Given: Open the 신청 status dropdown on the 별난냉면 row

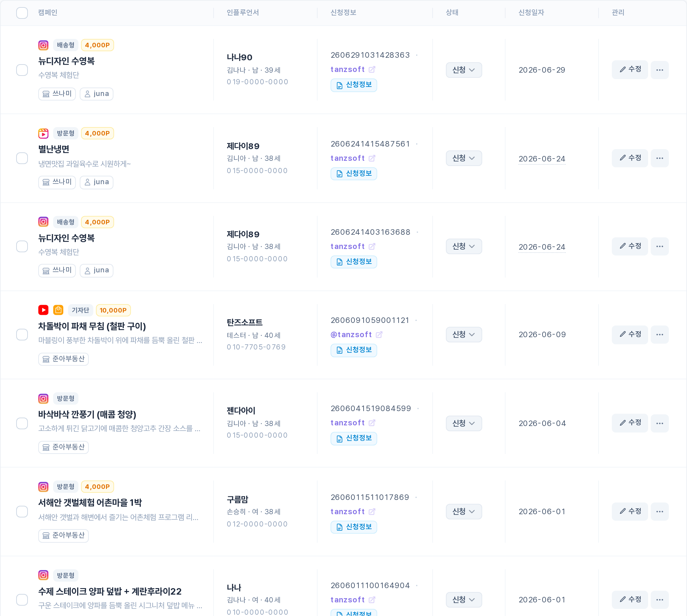Looking at the screenshot, I should point(464,158).
